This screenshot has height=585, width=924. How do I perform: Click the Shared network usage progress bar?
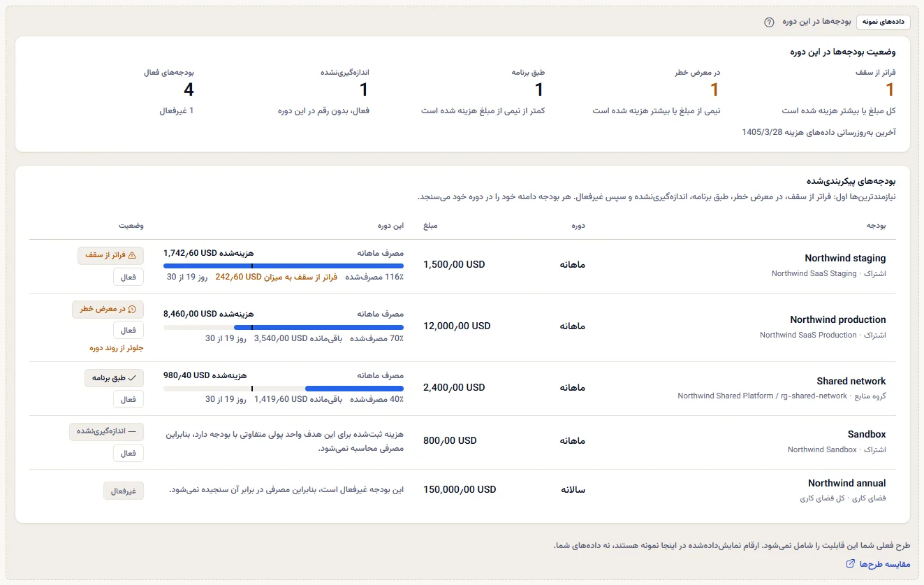[284, 389]
